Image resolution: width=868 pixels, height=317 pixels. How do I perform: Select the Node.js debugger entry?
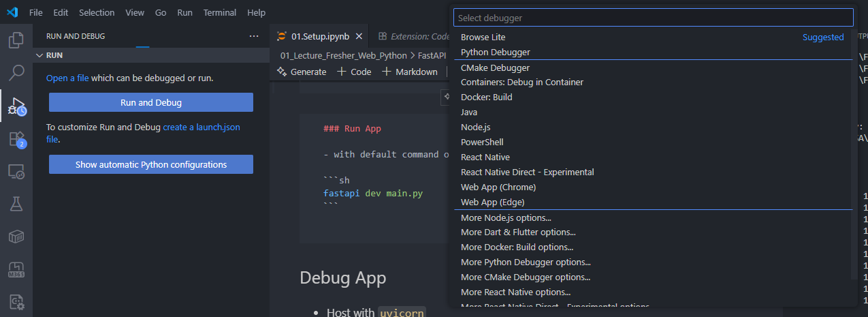[653, 127]
